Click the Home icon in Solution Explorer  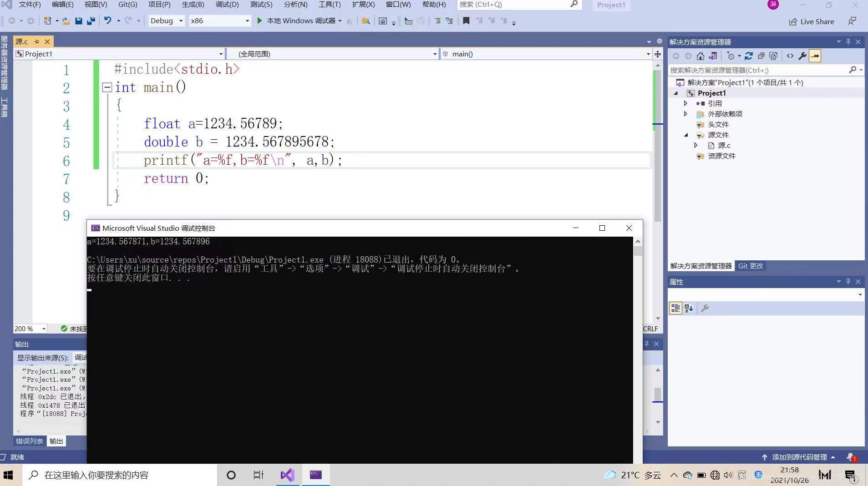pyautogui.click(x=700, y=56)
